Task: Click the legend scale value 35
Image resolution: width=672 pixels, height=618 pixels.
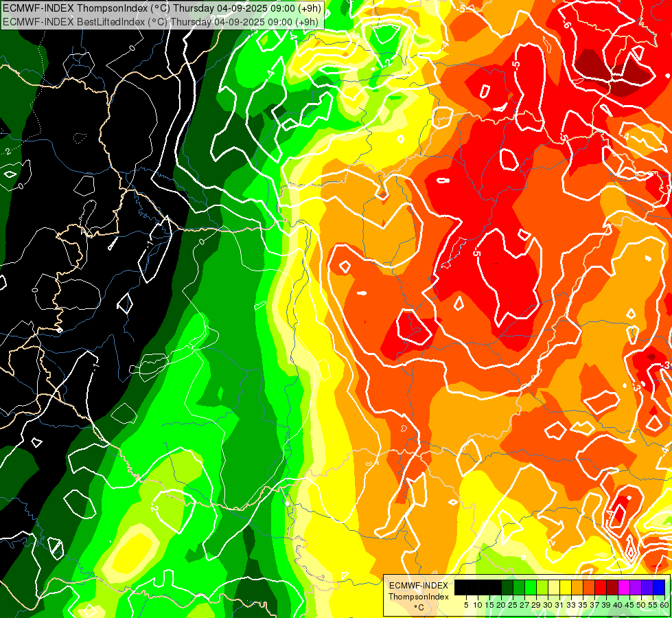Action: click(x=583, y=605)
